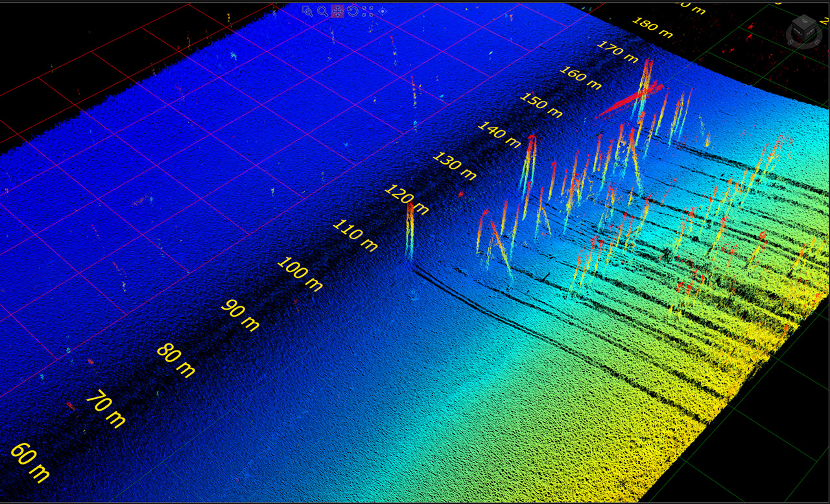
Task: Click the S marker on the orientation ring
Action: pos(790,41)
